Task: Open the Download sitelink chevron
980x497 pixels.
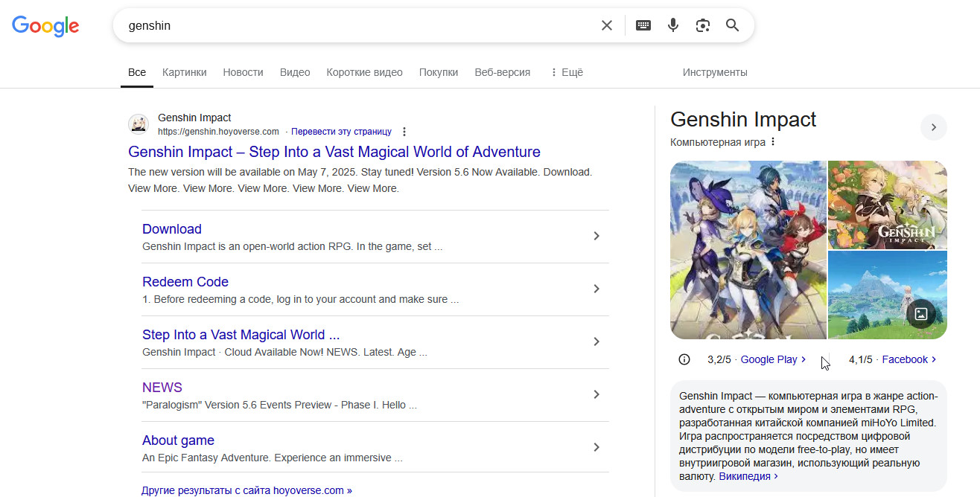Action: click(x=596, y=236)
